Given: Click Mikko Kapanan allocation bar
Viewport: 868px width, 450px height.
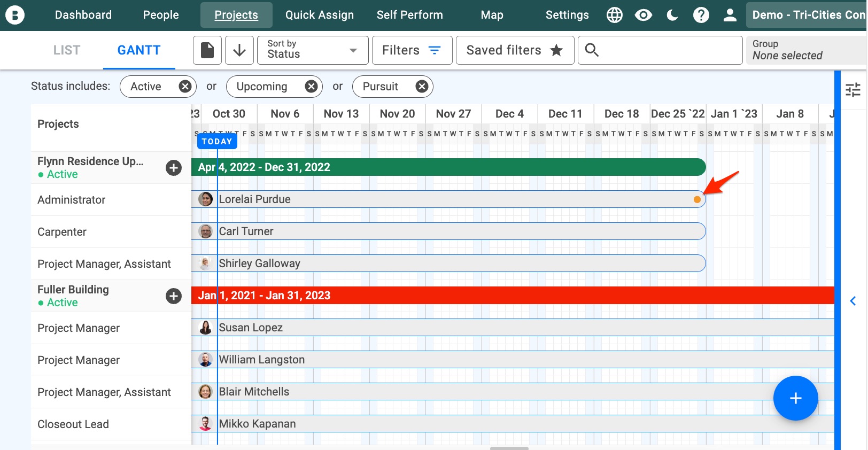Looking at the screenshot, I should click(513, 424).
